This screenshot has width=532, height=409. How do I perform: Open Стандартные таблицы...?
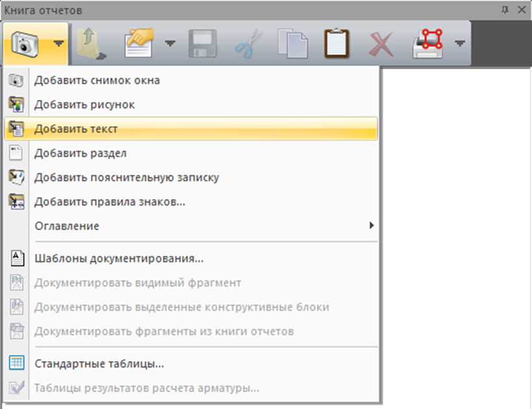click(x=191, y=364)
